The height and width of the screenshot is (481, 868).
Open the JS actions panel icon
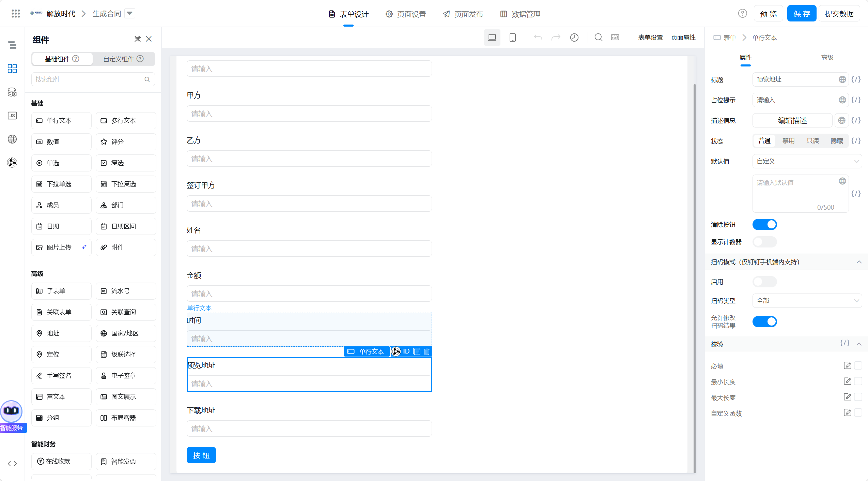point(12,116)
